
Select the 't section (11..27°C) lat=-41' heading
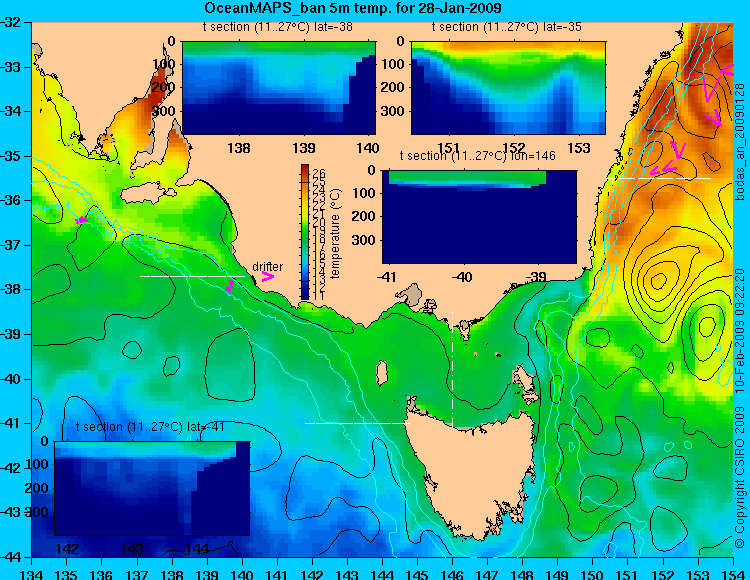(x=150, y=427)
